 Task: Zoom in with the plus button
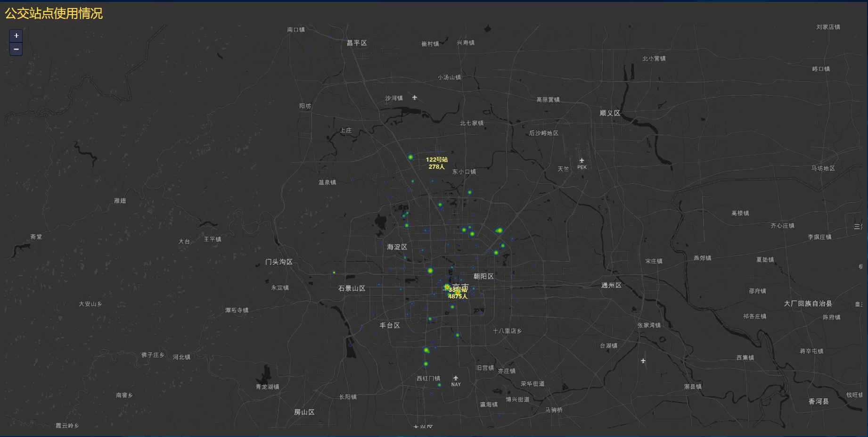click(16, 36)
